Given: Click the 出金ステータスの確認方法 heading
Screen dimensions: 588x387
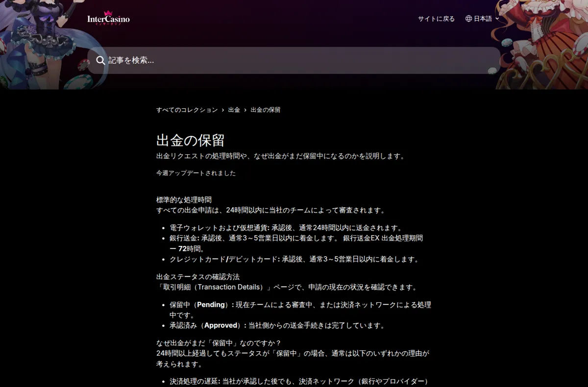Looking at the screenshot, I should [x=198, y=277].
